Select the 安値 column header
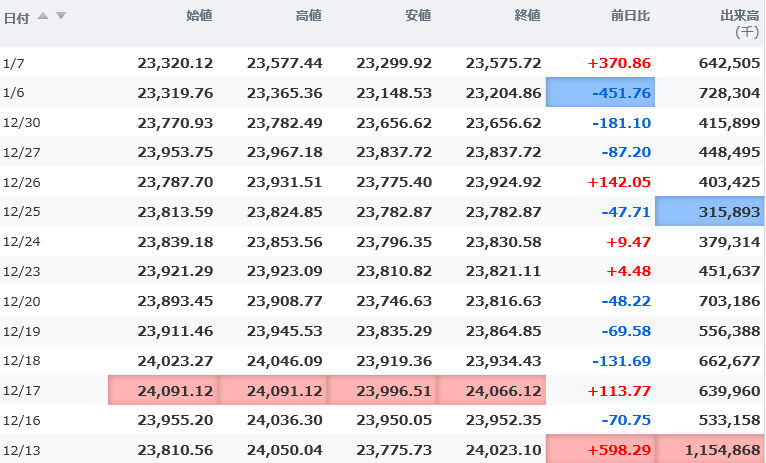 418,16
